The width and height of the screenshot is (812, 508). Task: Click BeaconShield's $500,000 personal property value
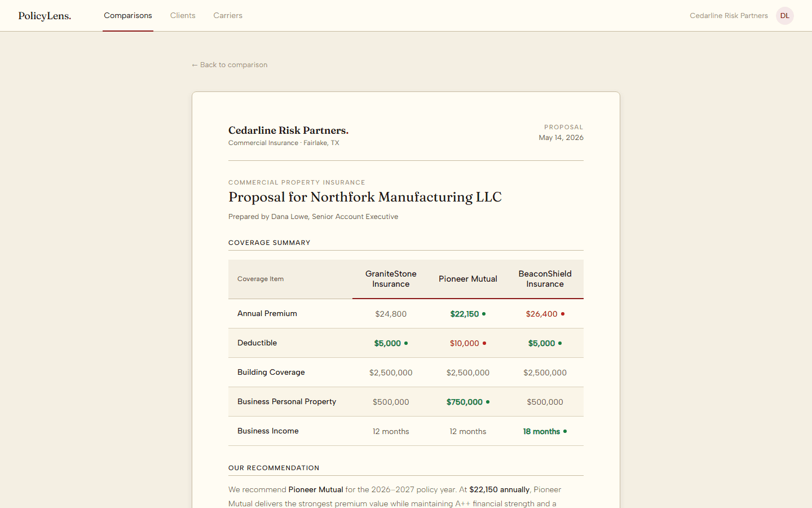coord(545,402)
